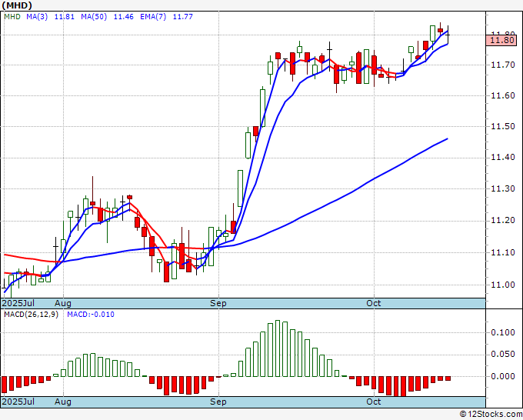Screen dimensions: 523x420
Task: Click Sep on the price chart axis
Action: (218, 303)
